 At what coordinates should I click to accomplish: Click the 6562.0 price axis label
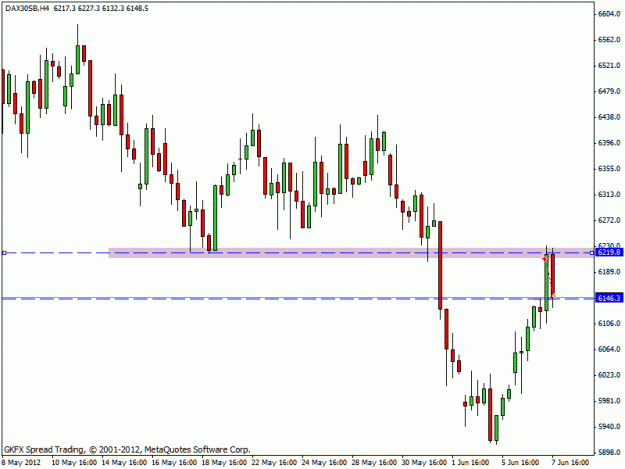609,39
